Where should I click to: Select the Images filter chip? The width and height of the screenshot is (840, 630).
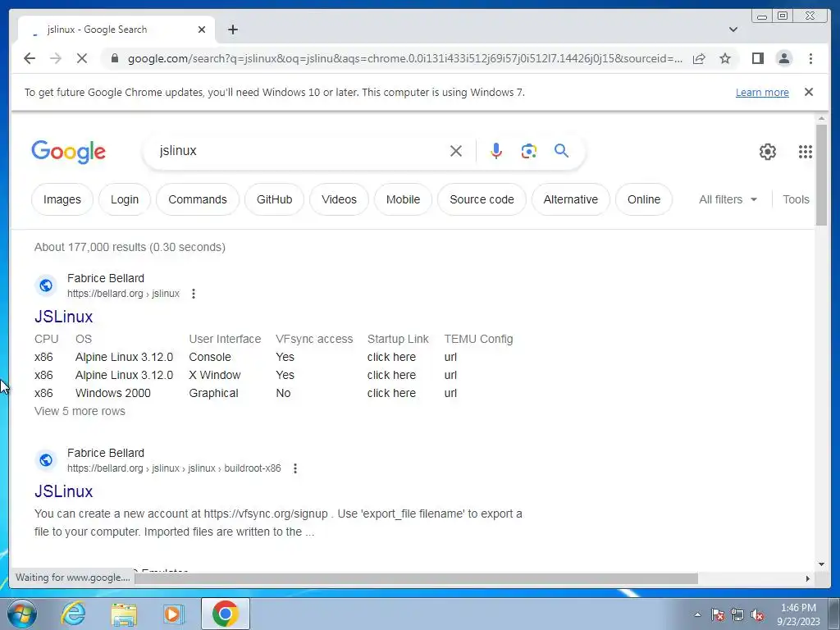point(62,199)
